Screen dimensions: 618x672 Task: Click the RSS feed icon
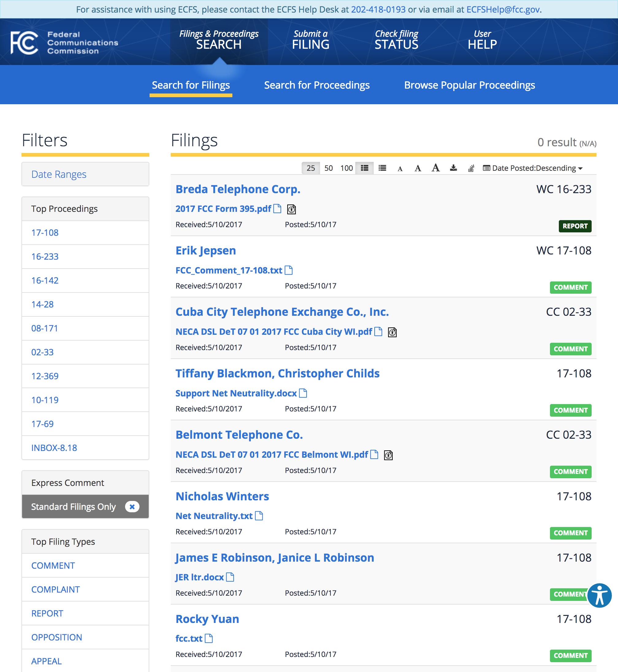click(471, 168)
